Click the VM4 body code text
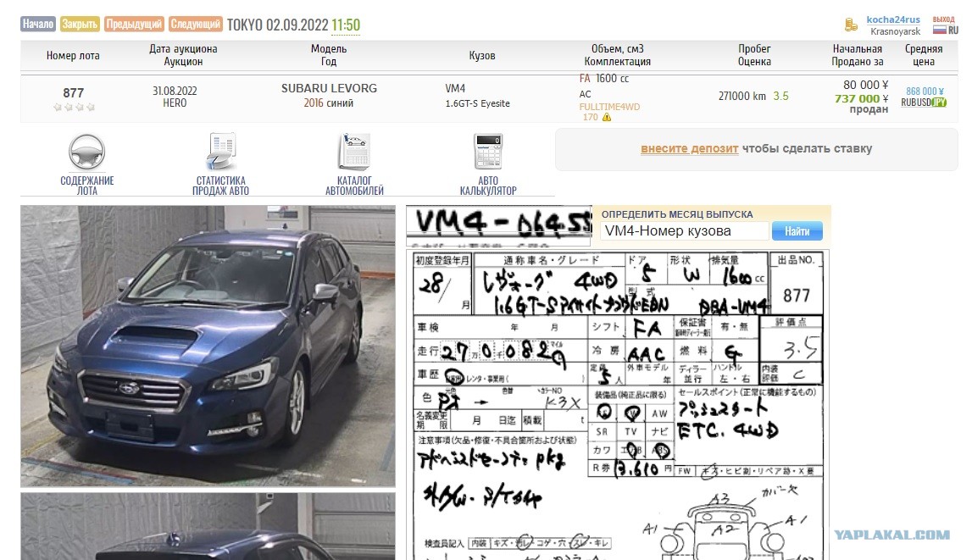The image size is (972, 560). tap(455, 89)
